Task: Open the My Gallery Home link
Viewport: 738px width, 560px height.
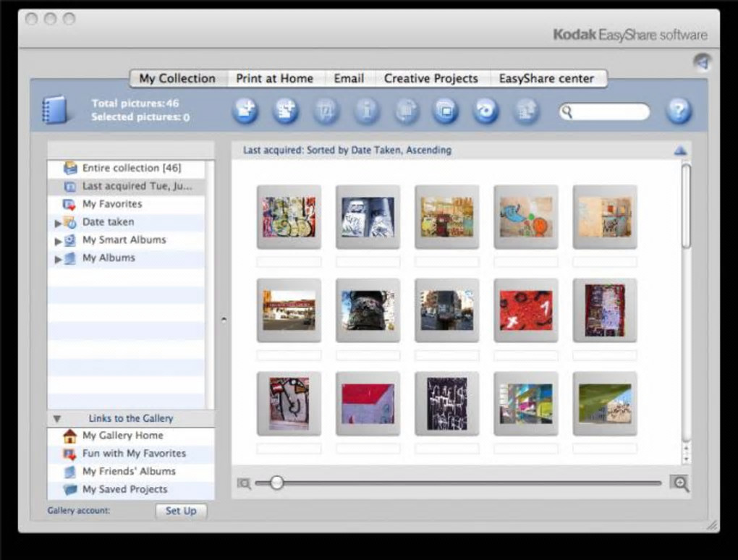Action: [123, 436]
